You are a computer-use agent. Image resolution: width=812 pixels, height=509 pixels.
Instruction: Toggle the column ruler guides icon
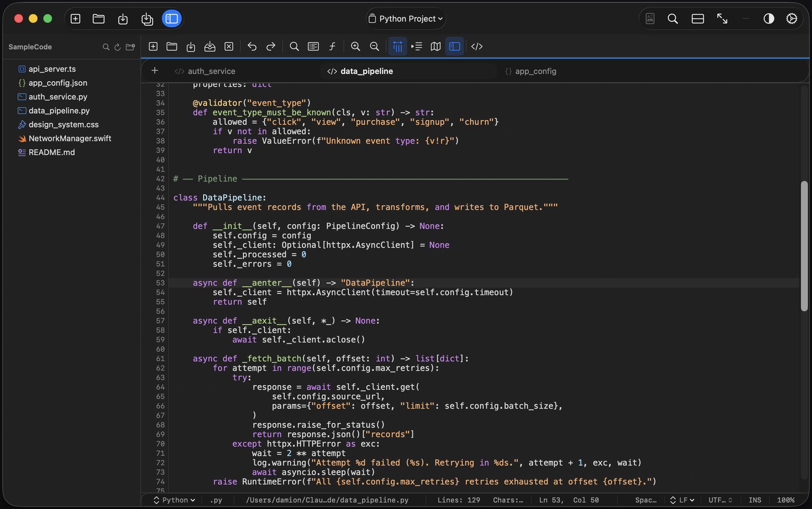pos(398,47)
